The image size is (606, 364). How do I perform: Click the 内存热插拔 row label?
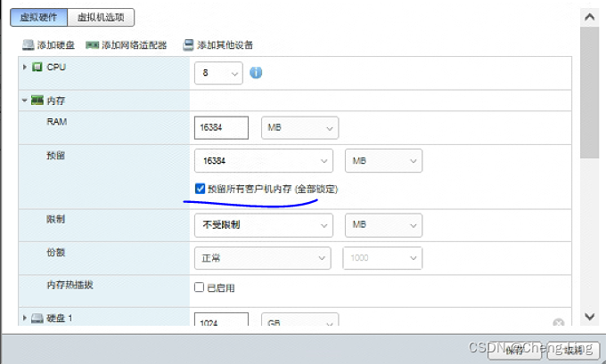(x=70, y=285)
